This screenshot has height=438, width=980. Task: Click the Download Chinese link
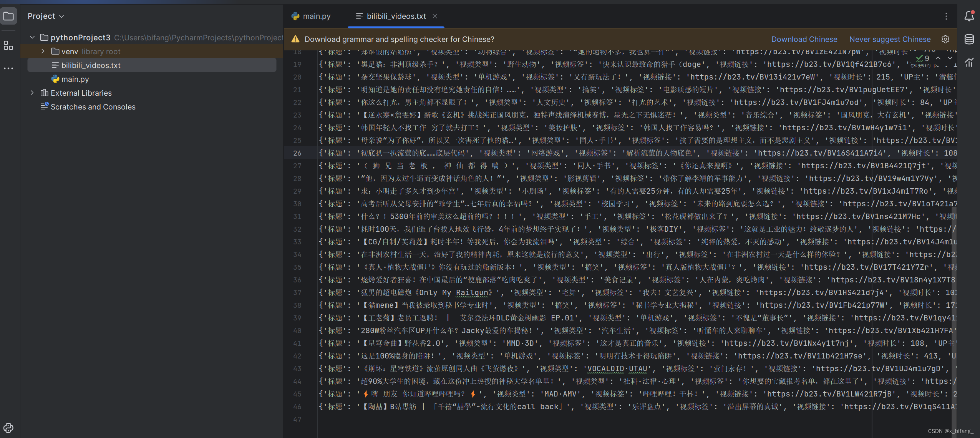pos(804,39)
